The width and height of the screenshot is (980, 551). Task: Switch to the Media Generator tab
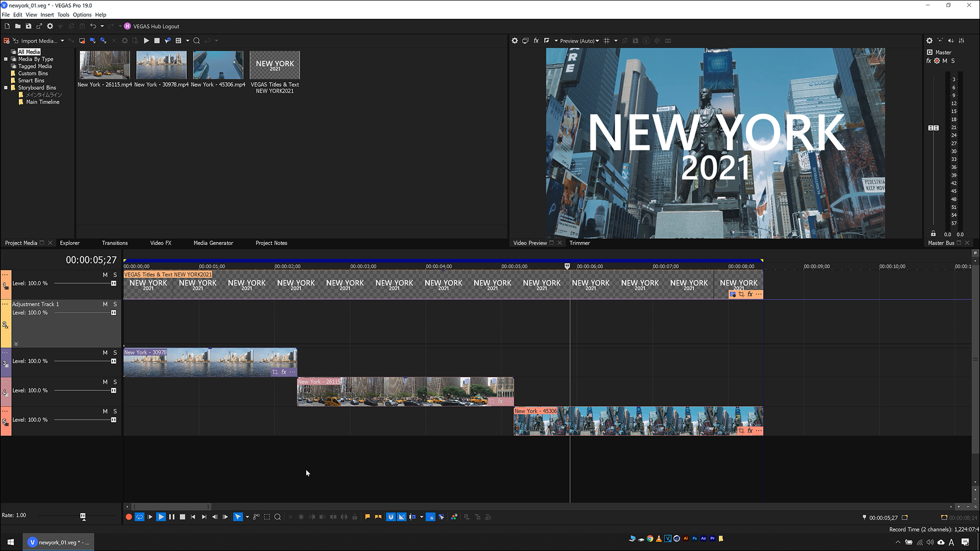click(213, 243)
